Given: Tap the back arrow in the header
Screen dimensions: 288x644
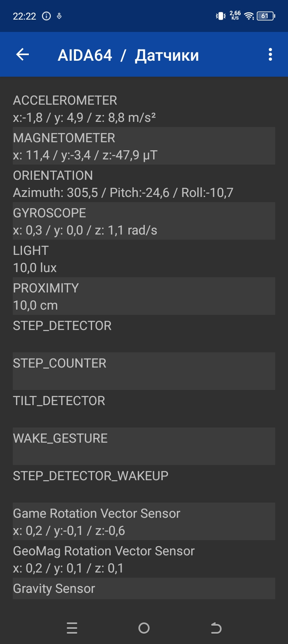Looking at the screenshot, I should point(23,55).
